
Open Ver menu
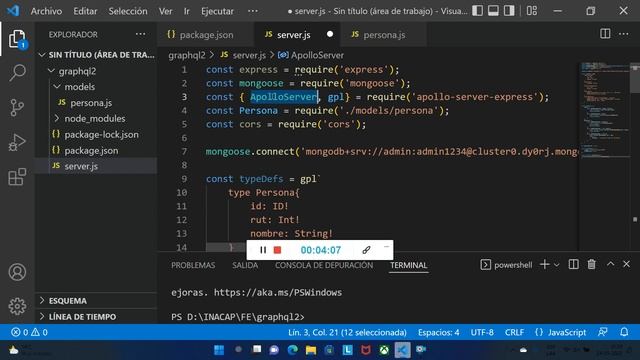pos(165,11)
